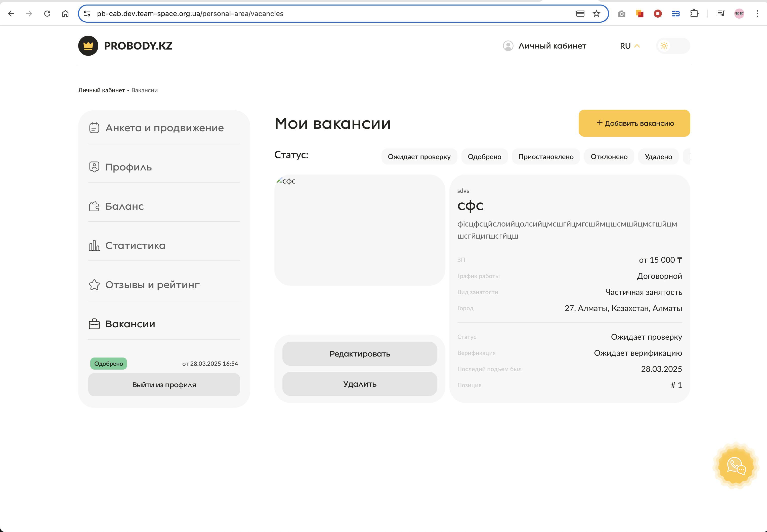The height and width of the screenshot is (532, 767).
Task: Click the user avatar icon near Личный кабинет
Action: 508,46
